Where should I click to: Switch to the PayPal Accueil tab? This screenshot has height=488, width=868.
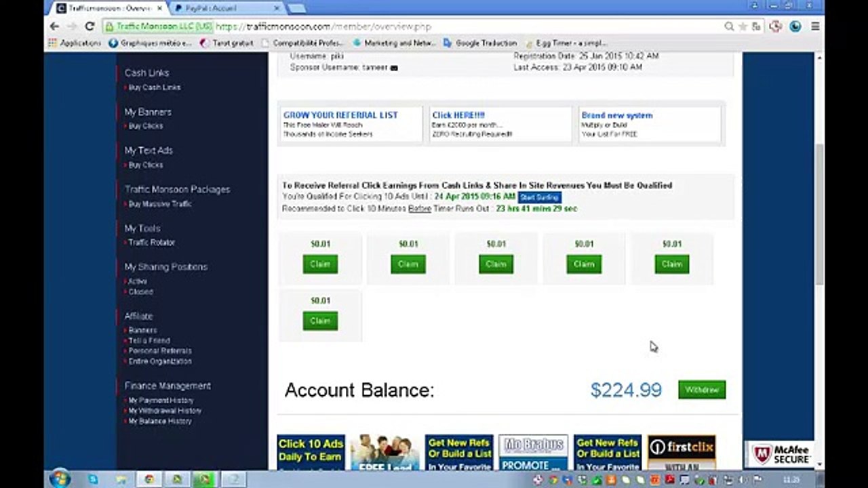pyautogui.click(x=227, y=8)
